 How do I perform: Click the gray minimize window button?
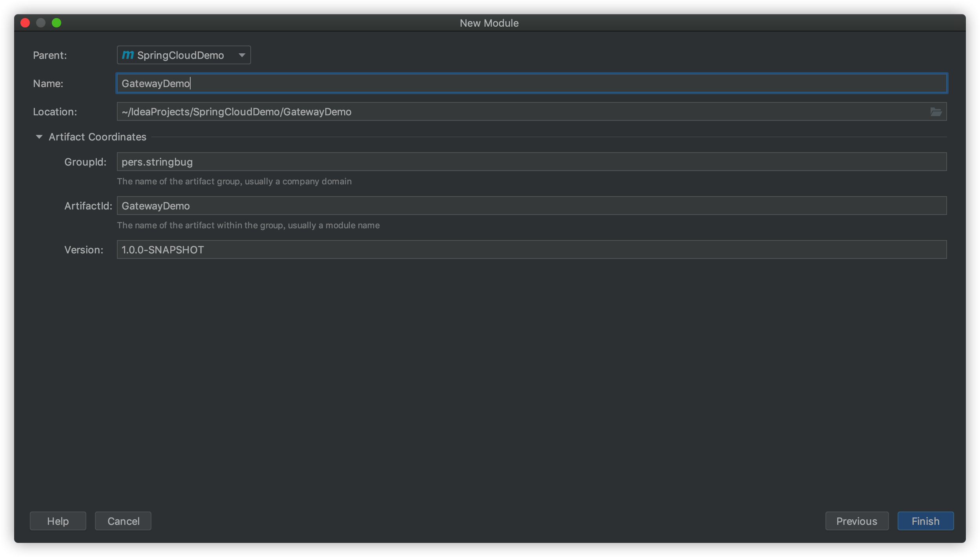coord(41,23)
